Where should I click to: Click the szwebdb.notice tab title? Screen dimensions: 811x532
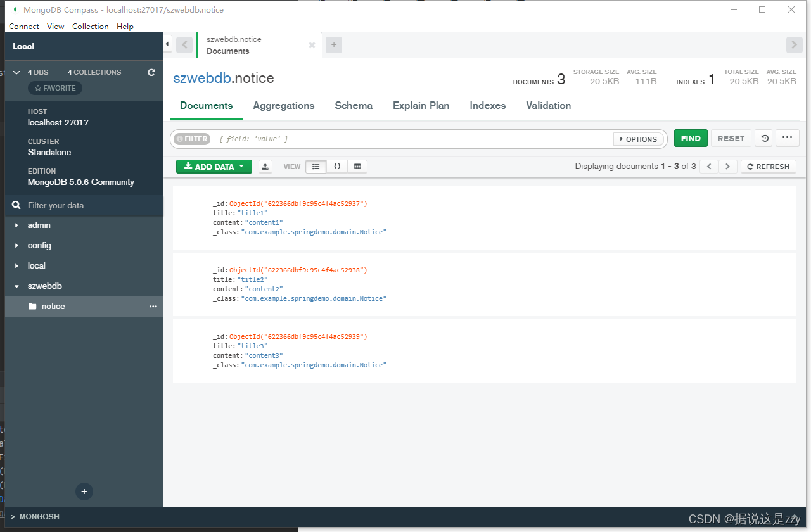pyautogui.click(x=234, y=39)
